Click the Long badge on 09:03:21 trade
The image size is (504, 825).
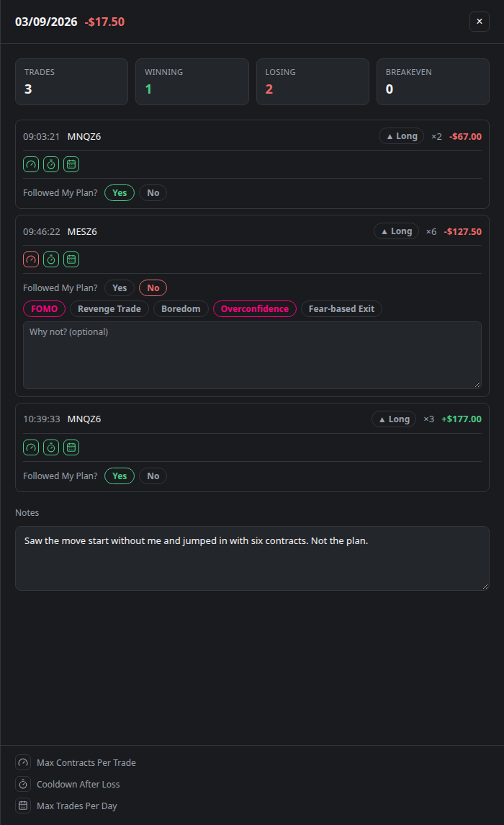tap(402, 136)
